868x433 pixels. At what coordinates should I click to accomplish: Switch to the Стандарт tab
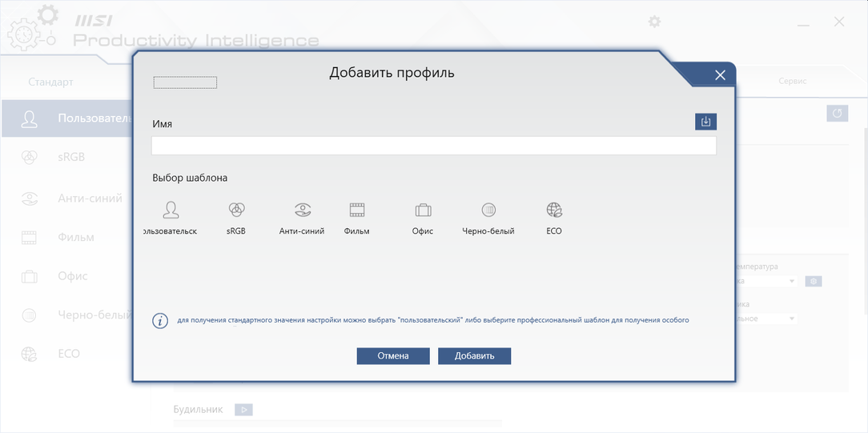[51, 82]
